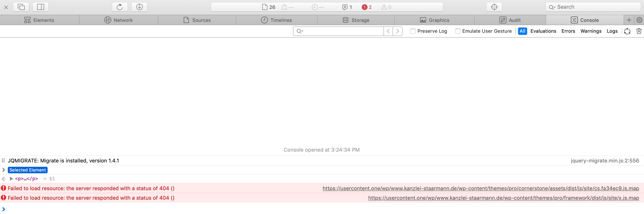Screen dimensions: 644x214
Task: Open the Storage tab
Action: (x=356, y=20)
